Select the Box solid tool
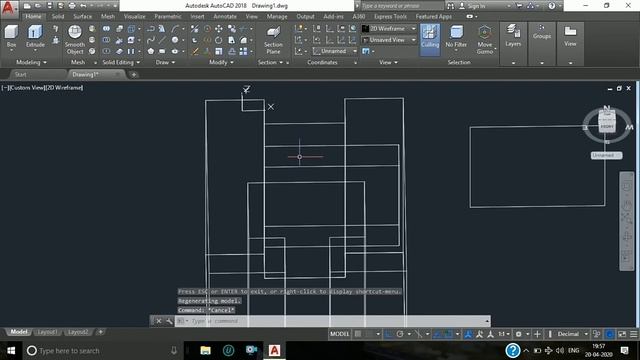This screenshot has width=640, height=360. pyautogui.click(x=11, y=37)
